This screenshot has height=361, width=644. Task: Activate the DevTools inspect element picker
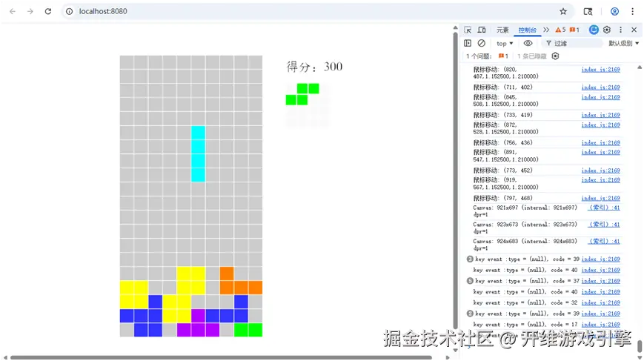coord(468,30)
